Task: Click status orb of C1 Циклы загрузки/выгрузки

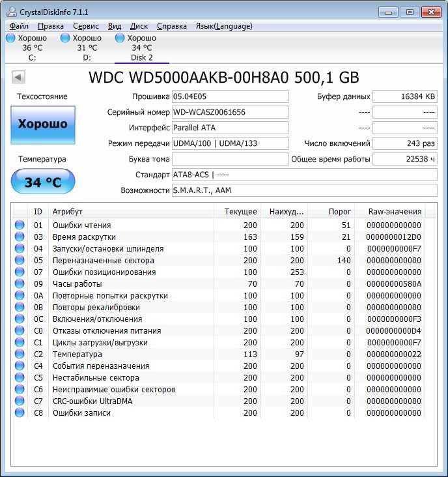Action: (x=20, y=342)
